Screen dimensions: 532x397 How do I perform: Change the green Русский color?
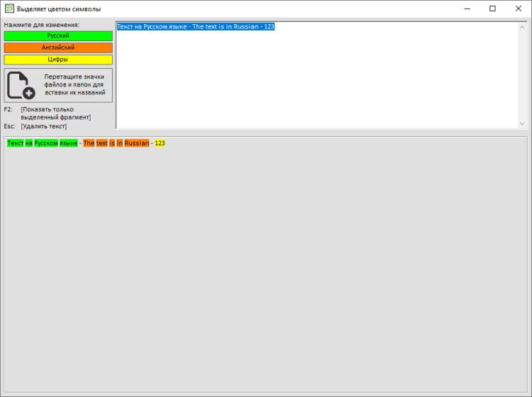pos(58,35)
